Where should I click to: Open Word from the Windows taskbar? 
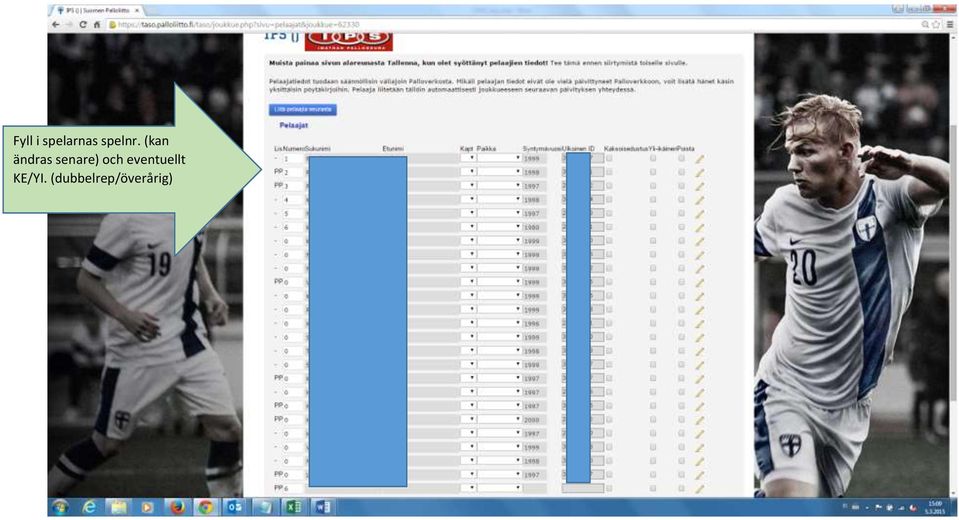pos(323,507)
